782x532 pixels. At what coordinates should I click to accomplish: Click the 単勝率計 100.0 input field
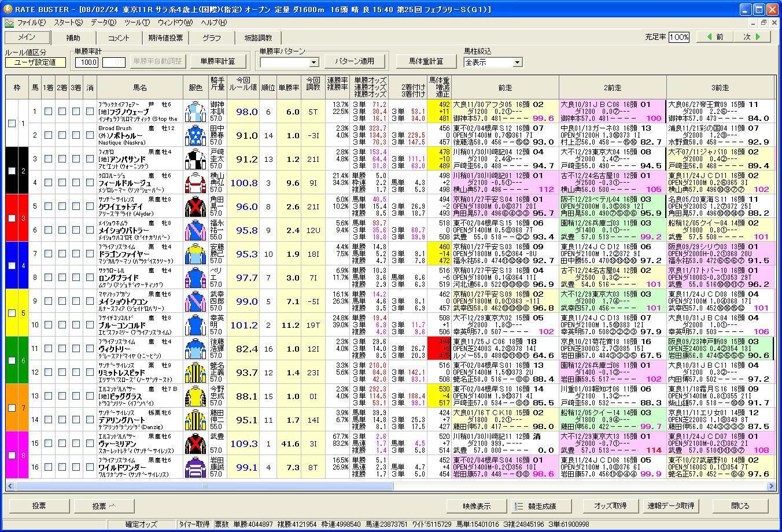pyautogui.click(x=87, y=62)
